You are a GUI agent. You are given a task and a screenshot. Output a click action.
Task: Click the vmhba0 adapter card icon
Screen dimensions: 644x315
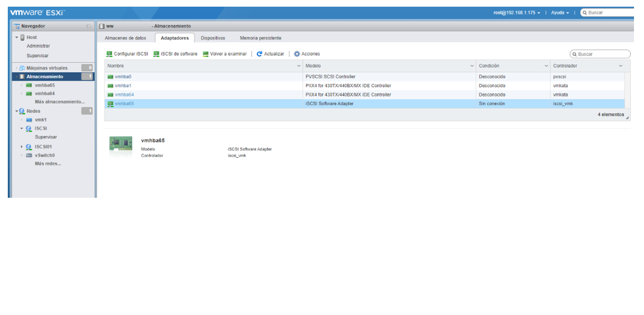111,77
